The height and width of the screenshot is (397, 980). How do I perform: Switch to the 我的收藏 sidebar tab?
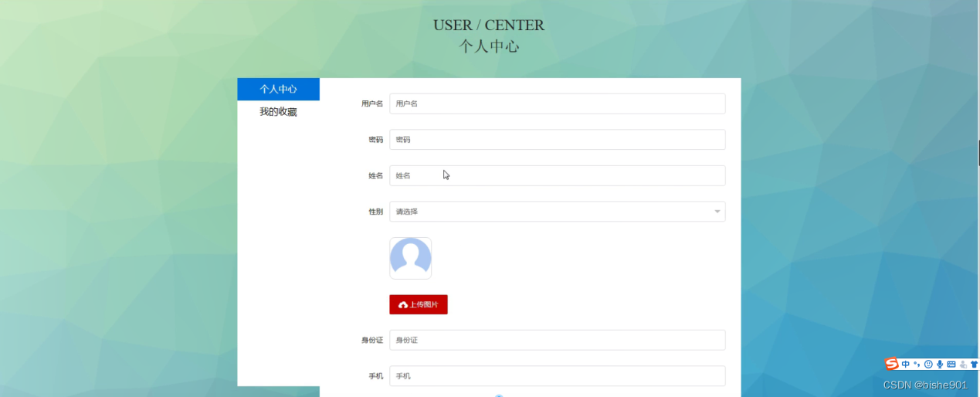coord(278,112)
